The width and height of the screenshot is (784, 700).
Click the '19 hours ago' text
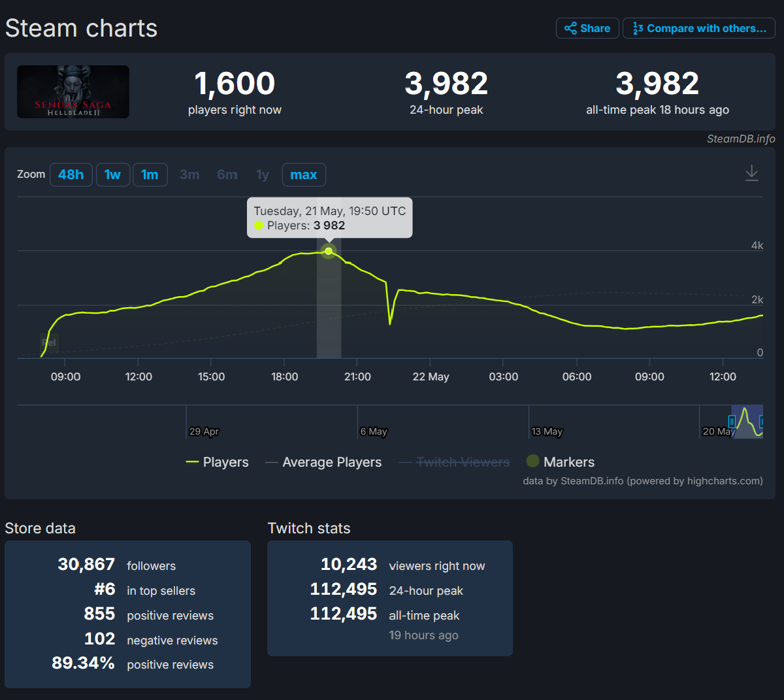coord(423,635)
